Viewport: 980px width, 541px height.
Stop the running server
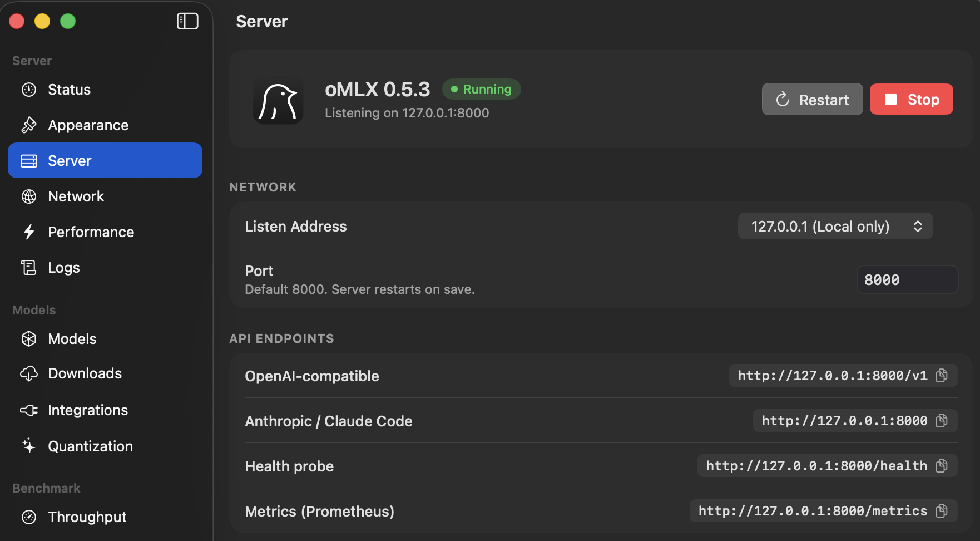pos(911,99)
